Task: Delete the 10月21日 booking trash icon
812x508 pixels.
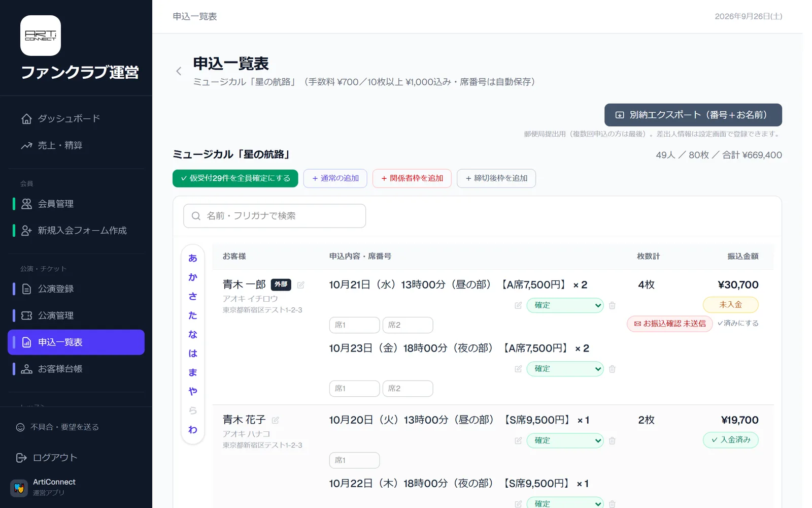Action: click(612, 305)
